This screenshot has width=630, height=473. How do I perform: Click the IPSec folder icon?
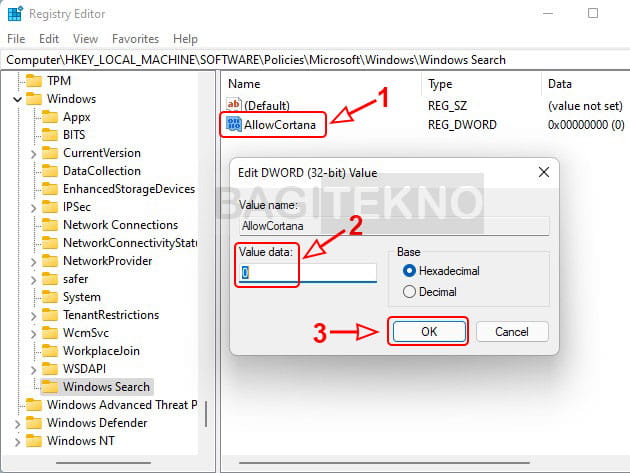(50, 207)
